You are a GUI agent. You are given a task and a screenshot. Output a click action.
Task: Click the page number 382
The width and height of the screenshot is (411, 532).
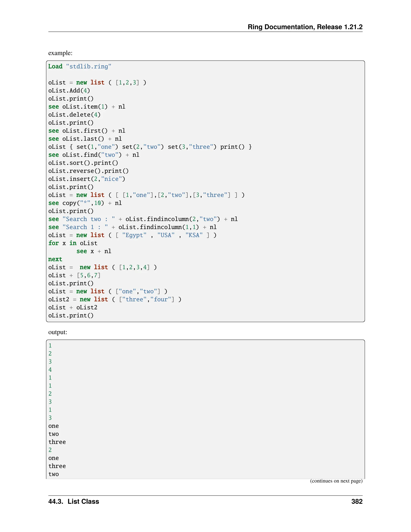pyautogui.click(x=357, y=501)
